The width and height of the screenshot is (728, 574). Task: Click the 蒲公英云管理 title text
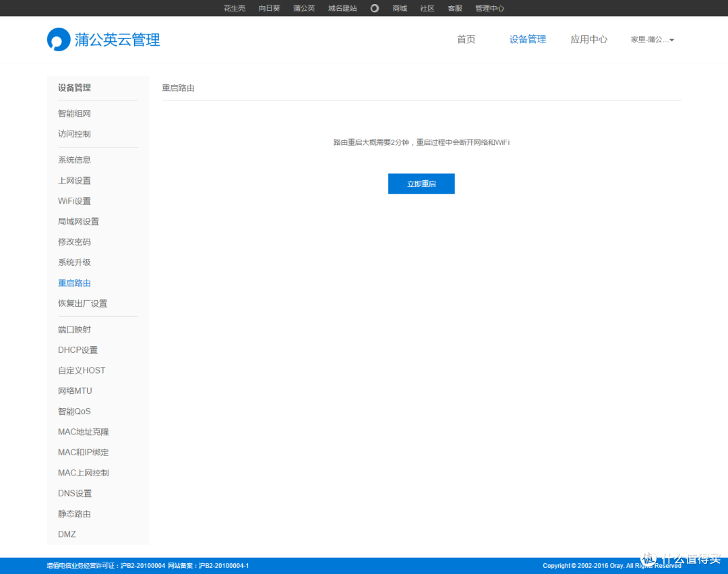[x=117, y=40]
